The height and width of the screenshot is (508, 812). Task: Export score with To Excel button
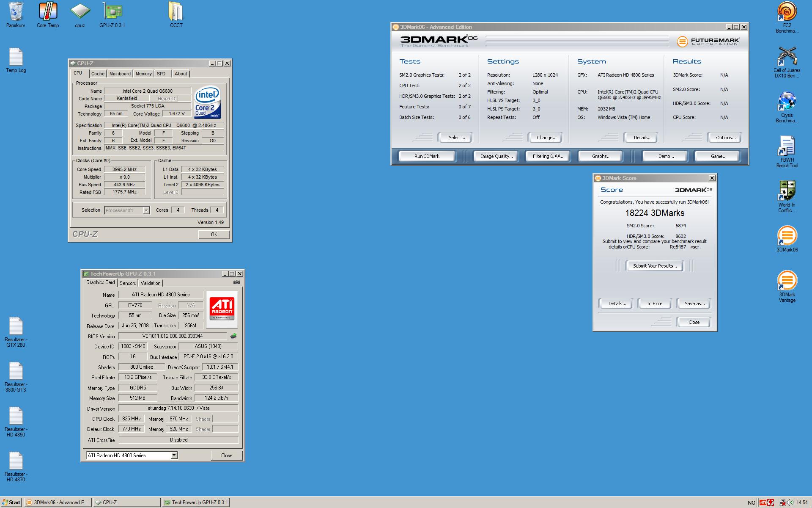655,304
